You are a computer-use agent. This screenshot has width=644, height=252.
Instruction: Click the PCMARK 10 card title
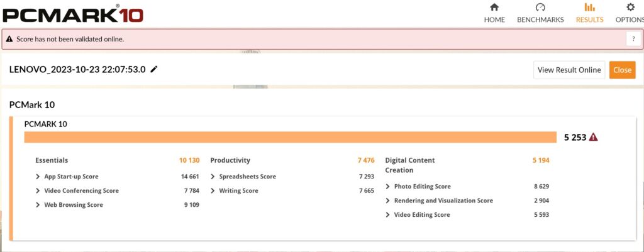45,124
